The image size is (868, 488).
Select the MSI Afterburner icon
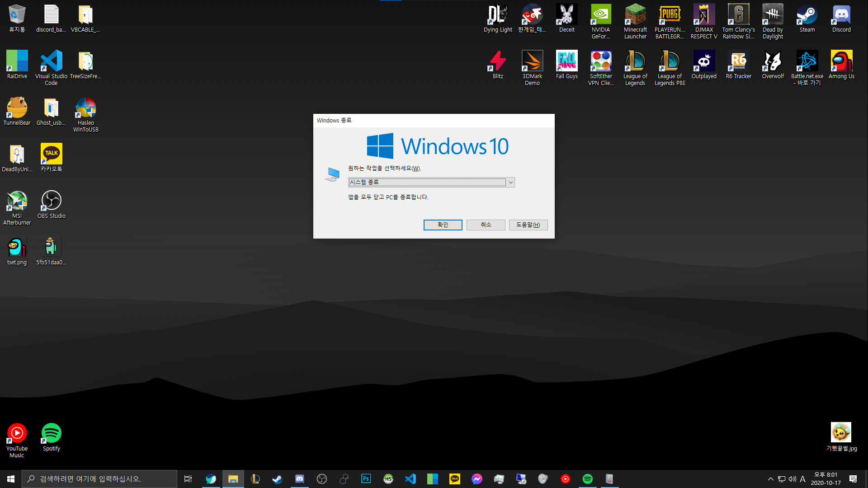pyautogui.click(x=17, y=208)
